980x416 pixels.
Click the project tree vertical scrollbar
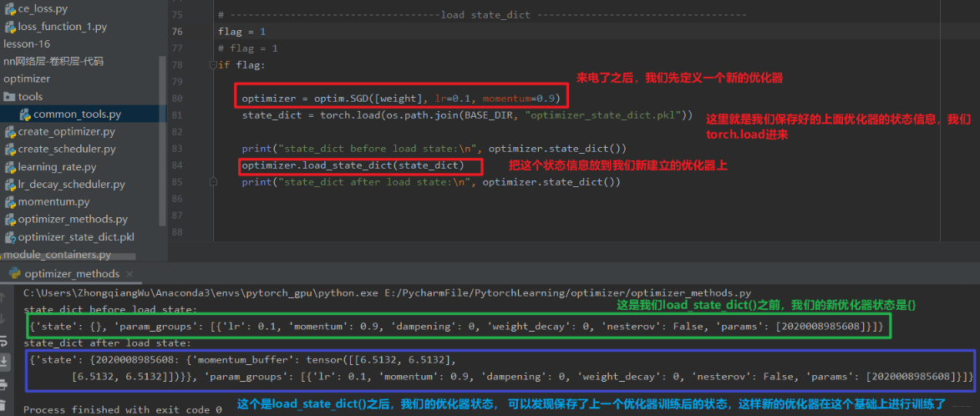[163, 140]
